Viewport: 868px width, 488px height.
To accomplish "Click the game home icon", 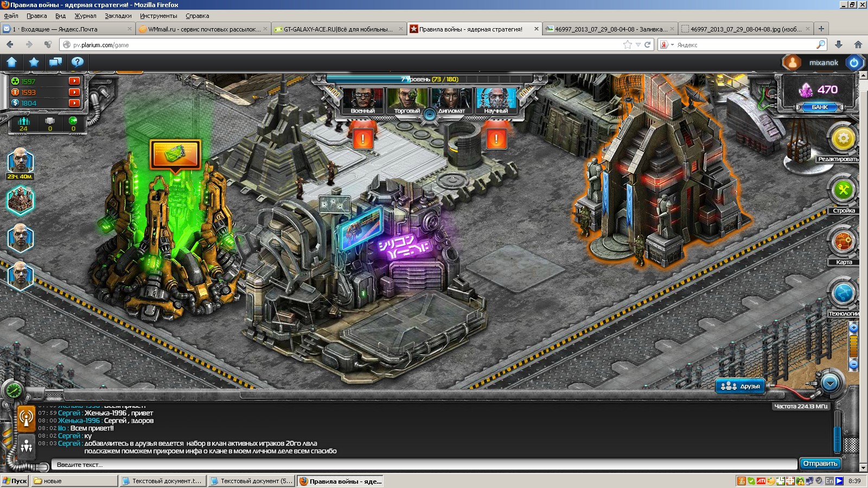I will [12, 62].
